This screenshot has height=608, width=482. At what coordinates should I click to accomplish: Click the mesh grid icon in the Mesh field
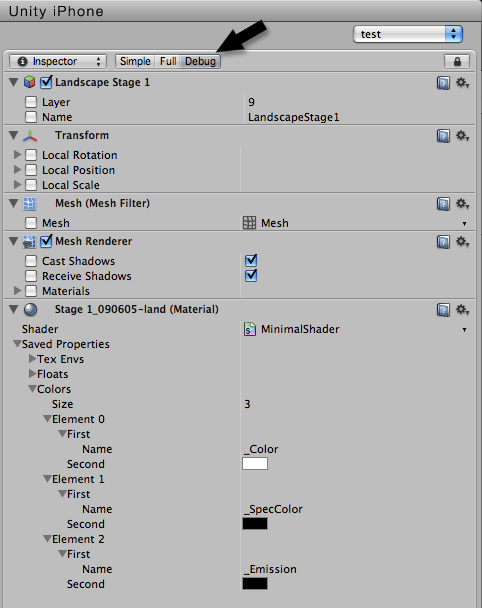[x=249, y=223]
